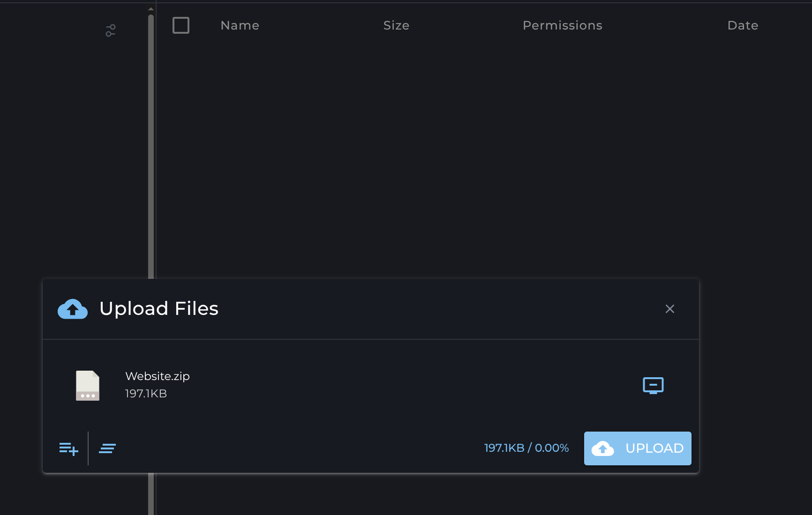812x515 pixels.
Task: Tick the select-all files checkbox
Action: coord(181,25)
